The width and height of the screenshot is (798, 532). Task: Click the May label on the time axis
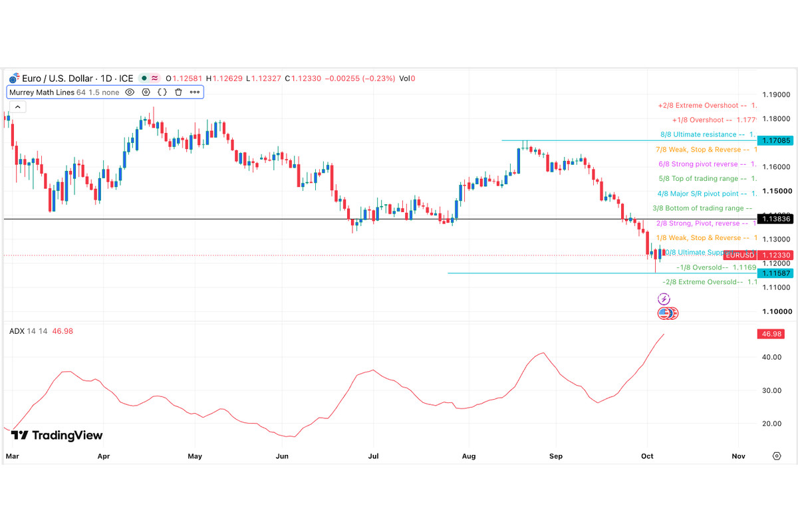195,456
